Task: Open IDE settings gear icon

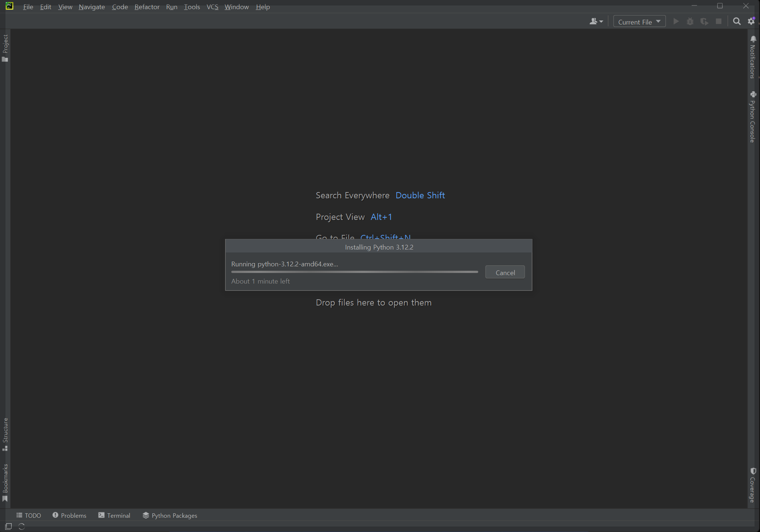Action: [x=751, y=22]
